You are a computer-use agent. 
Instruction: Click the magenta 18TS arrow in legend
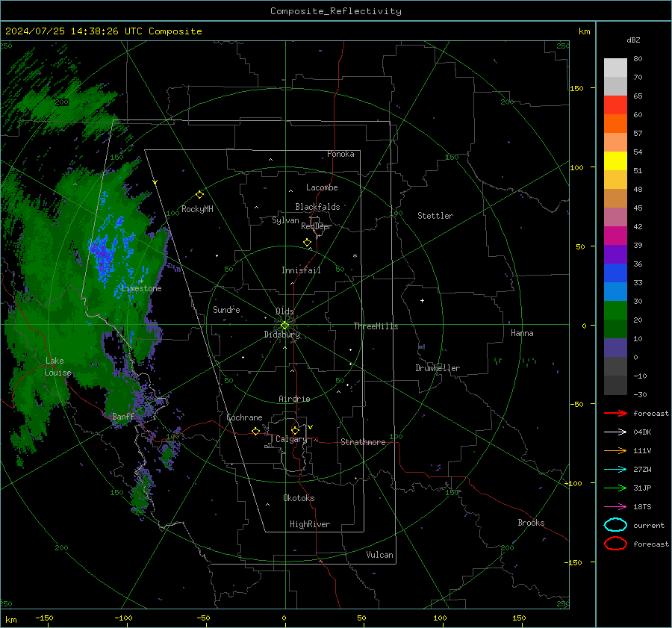pyautogui.click(x=615, y=507)
